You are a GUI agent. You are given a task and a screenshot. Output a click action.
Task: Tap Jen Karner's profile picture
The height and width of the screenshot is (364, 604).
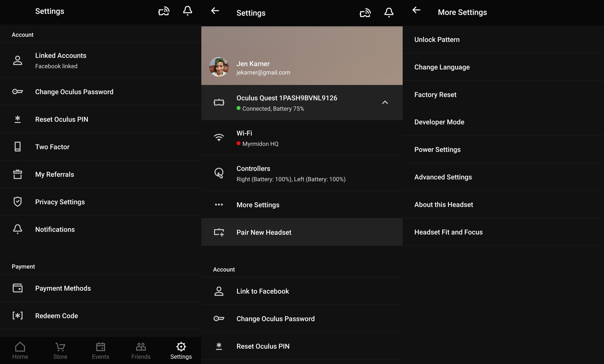pos(219,67)
